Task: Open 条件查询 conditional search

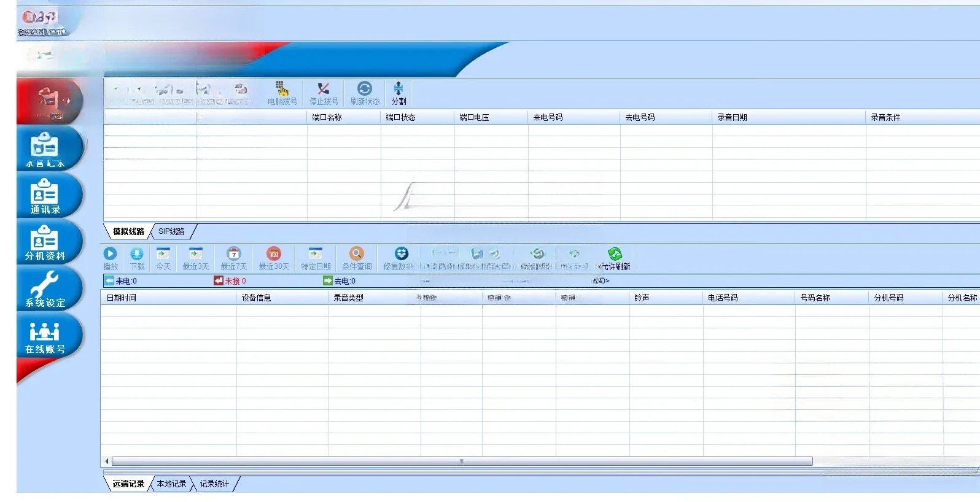Action: tap(357, 258)
